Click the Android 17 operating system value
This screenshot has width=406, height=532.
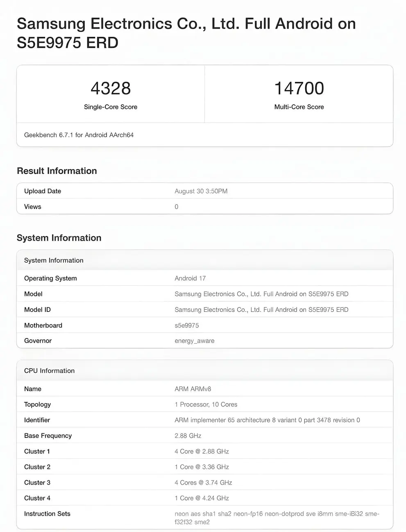pos(190,278)
